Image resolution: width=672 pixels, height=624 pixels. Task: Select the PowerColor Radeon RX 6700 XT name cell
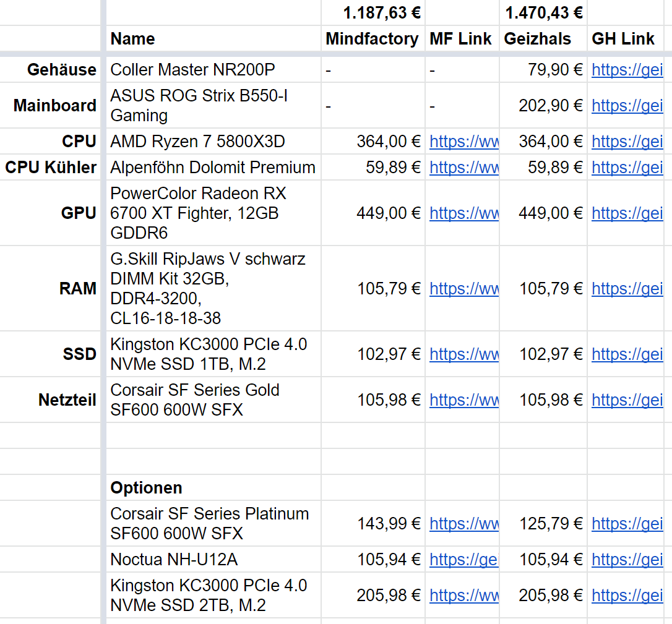pyautogui.click(x=213, y=213)
